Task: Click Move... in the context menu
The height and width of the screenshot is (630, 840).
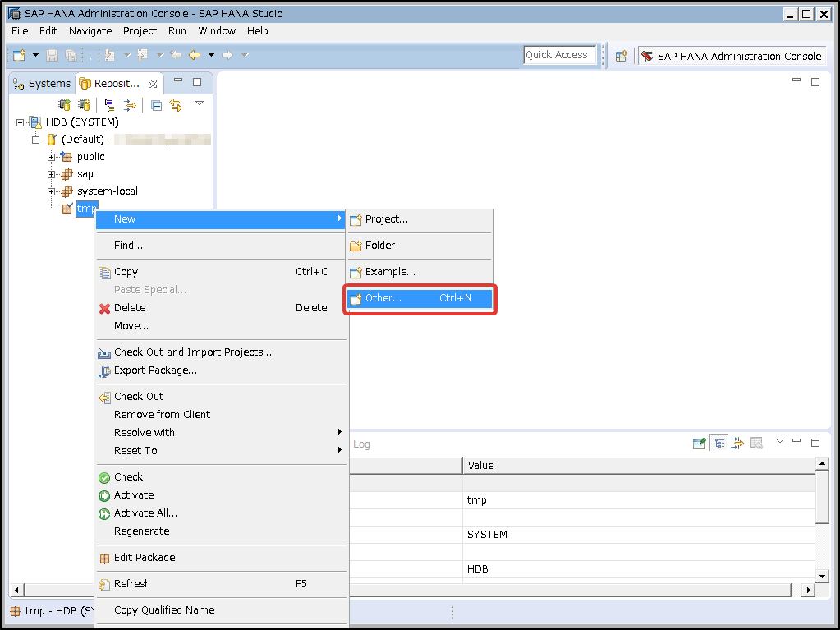Action: 221,326
